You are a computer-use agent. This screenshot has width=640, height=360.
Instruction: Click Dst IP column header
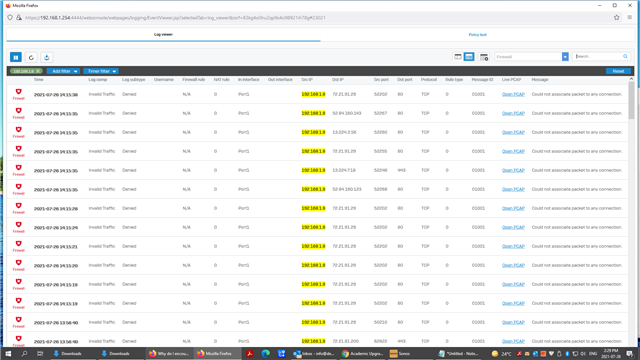[338, 80]
